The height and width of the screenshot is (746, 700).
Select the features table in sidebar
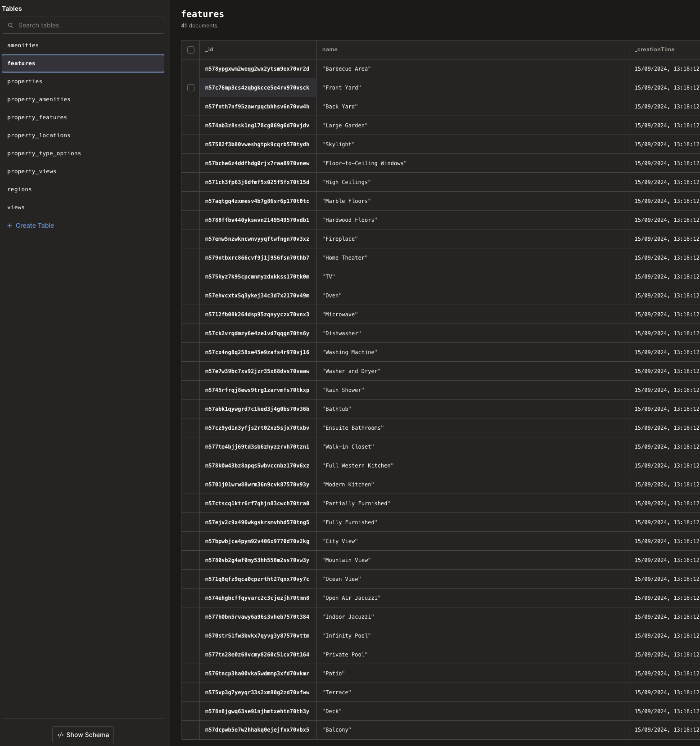tap(83, 63)
